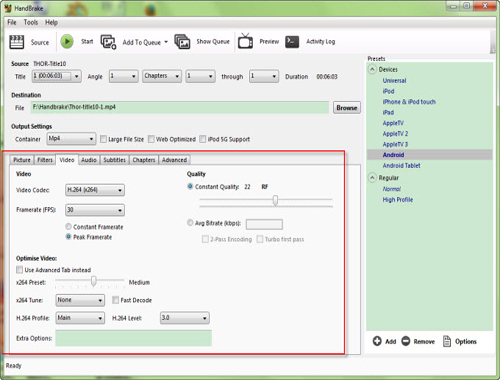Click the Add To Queue icon
Viewport: 500px width, 380px height.
[108, 42]
